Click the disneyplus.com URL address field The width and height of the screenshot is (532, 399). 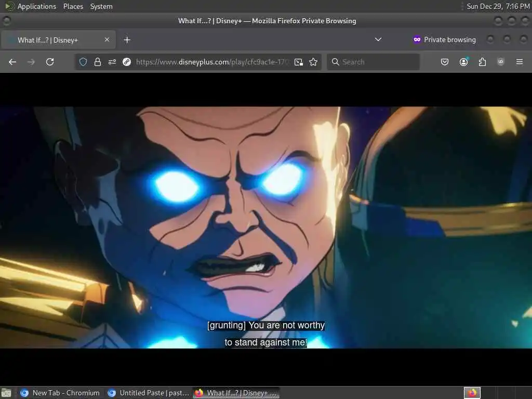pos(212,62)
